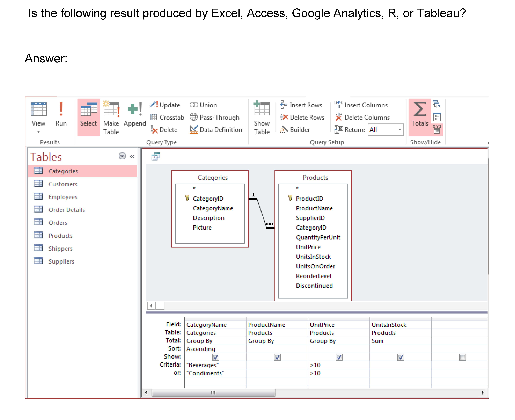Uncheck Show box for UnitsInStock column

point(401,357)
